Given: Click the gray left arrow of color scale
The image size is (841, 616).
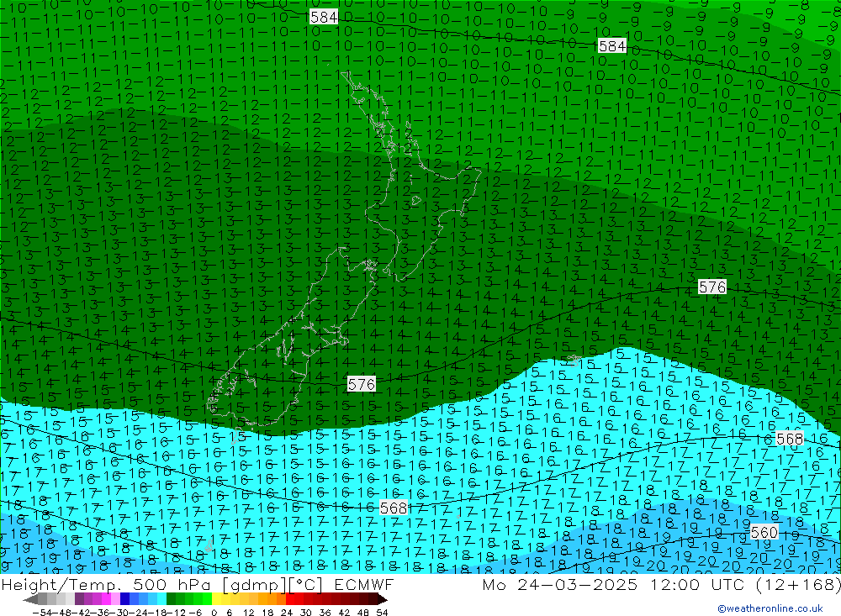Looking at the screenshot, I should point(30,599).
